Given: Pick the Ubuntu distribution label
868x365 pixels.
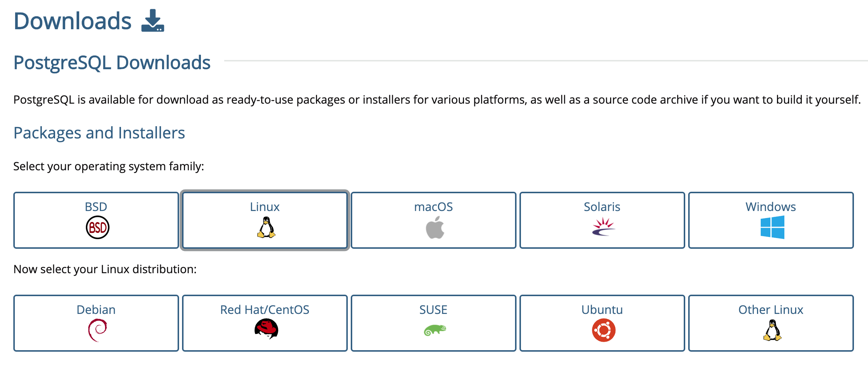Looking at the screenshot, I should [602, 309].
